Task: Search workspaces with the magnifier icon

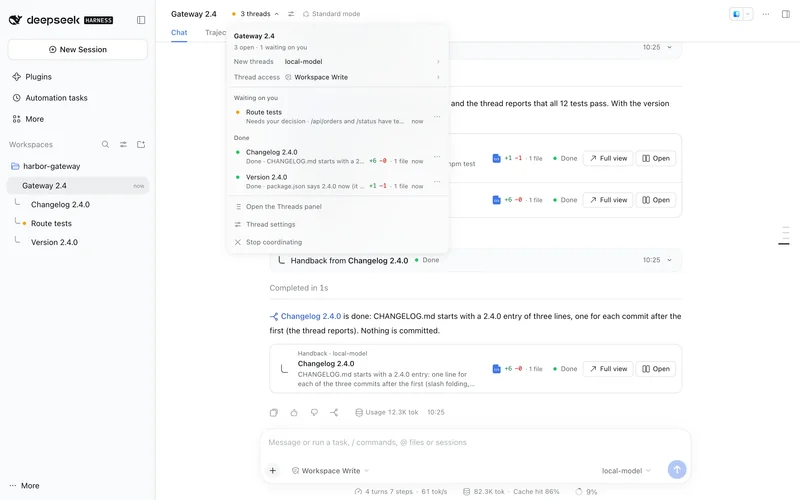Action: 105,144
